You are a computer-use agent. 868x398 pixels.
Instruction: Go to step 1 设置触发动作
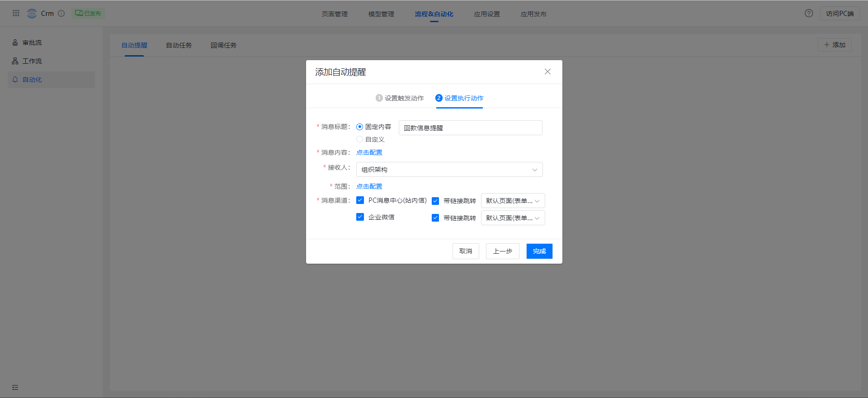point(400,98)
